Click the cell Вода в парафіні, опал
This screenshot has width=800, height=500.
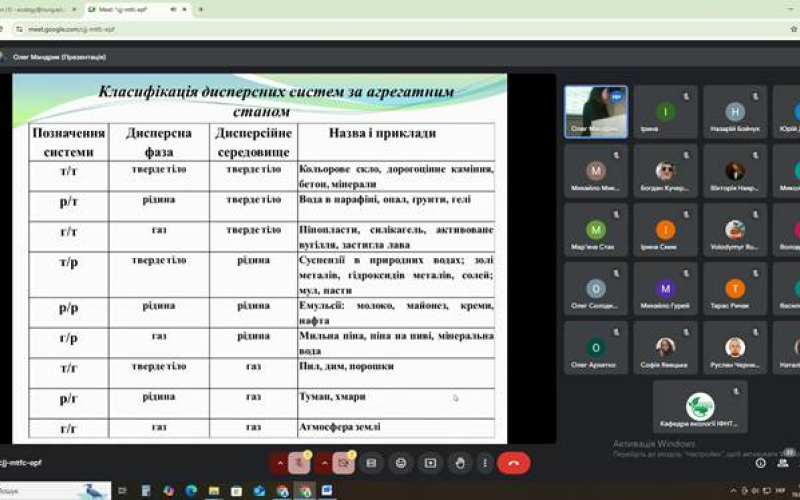396,206
